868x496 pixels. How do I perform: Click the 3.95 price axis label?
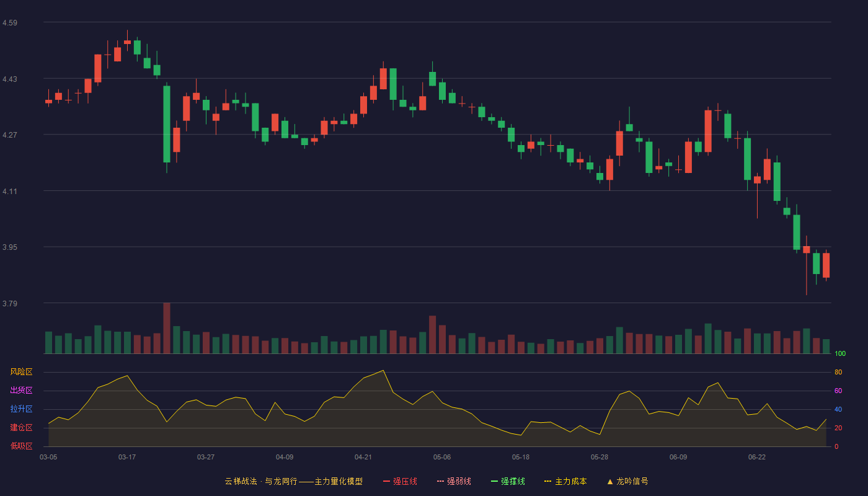[x=10, y=247]
